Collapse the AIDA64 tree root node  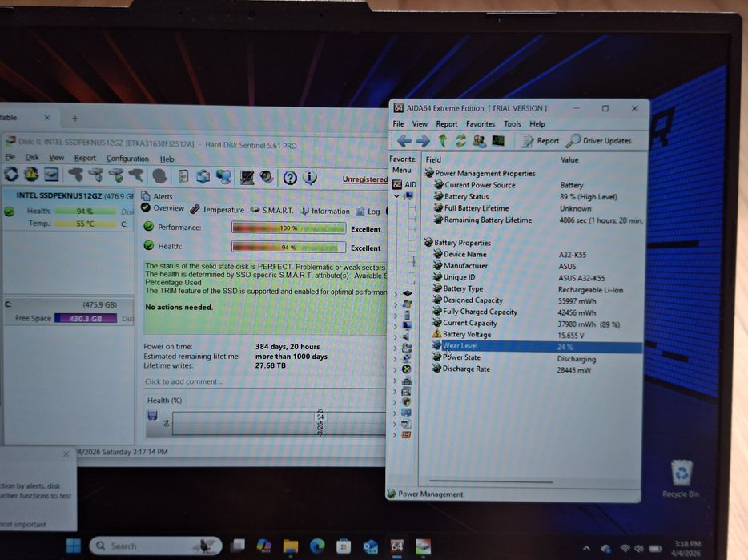point(396,196)
